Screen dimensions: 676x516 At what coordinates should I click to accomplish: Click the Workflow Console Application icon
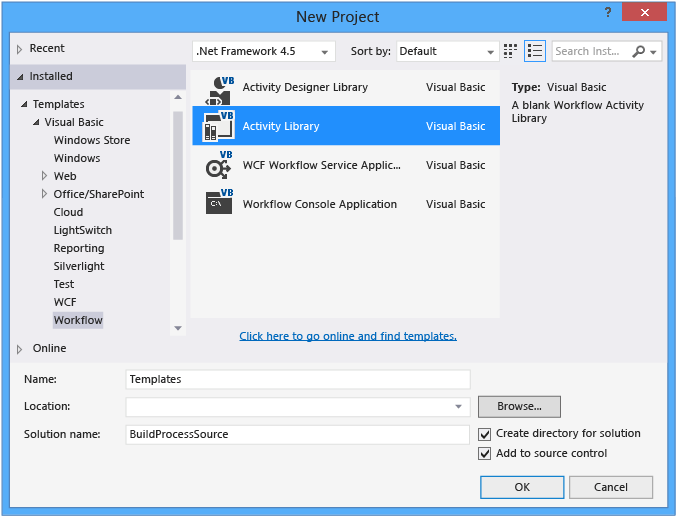tap(219, 201)
